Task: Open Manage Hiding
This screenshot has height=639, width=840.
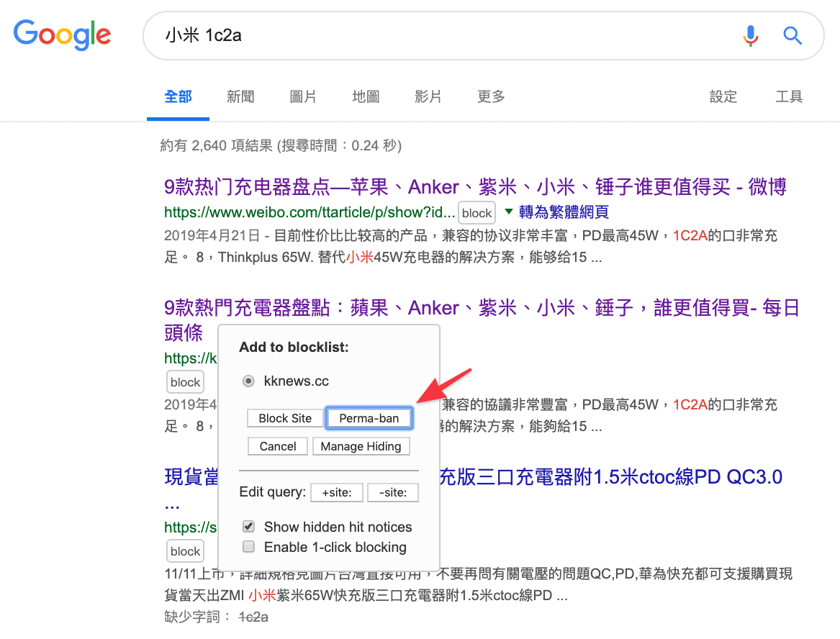Action: [361, 446]
